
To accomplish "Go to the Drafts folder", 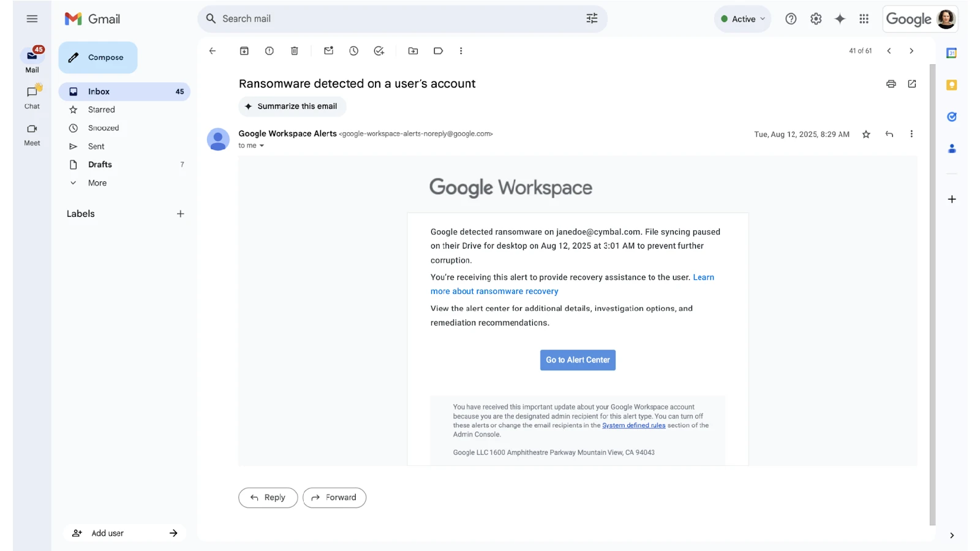I will point(100,165).
